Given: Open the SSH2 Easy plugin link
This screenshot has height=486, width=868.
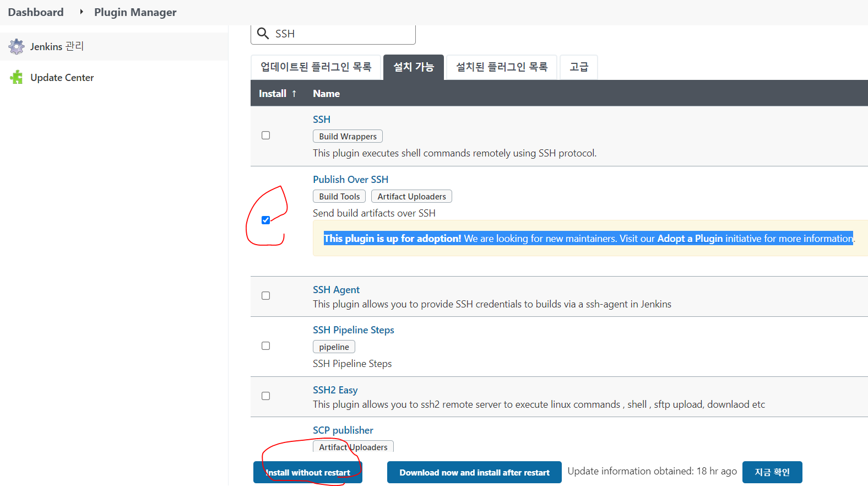Looking at the screenshot, I should [x=335, y=390].
